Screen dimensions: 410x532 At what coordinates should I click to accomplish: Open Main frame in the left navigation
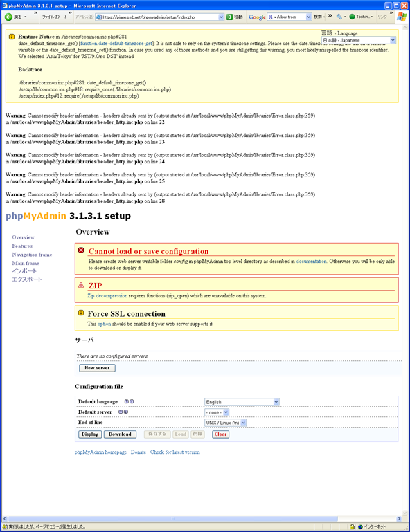(26, 263)
